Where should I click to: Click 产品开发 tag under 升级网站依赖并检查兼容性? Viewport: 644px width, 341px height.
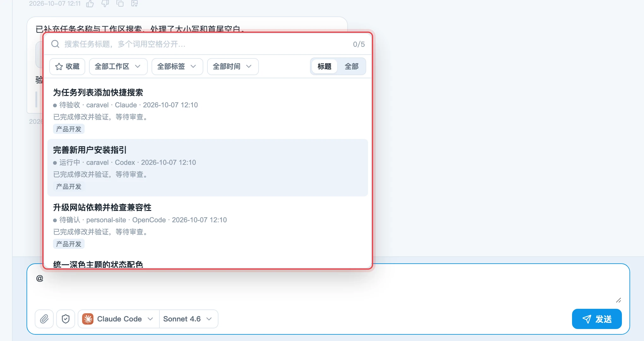[69, 244]
